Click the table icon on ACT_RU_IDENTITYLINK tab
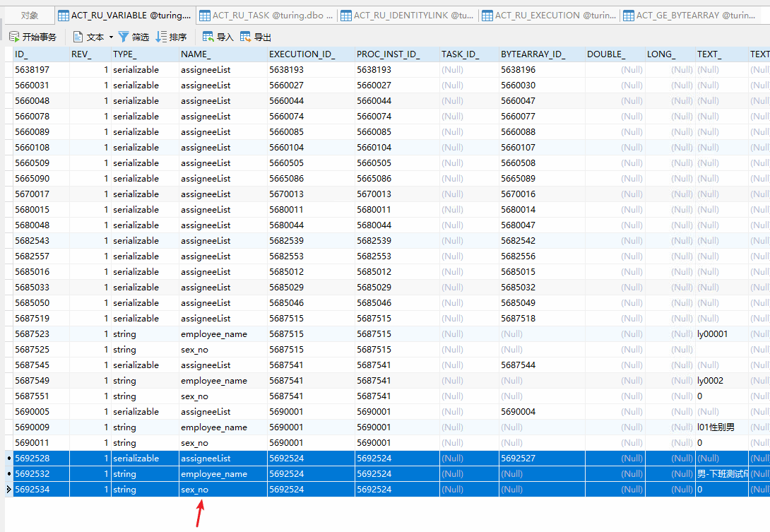The height and width of the screenshot is (532, 770). [345, 16]
